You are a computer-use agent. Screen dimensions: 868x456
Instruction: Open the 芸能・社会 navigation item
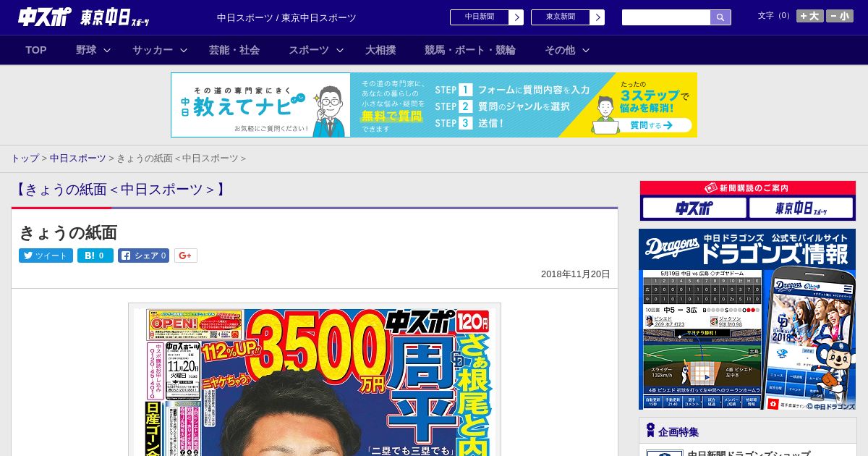coord(234,50)
